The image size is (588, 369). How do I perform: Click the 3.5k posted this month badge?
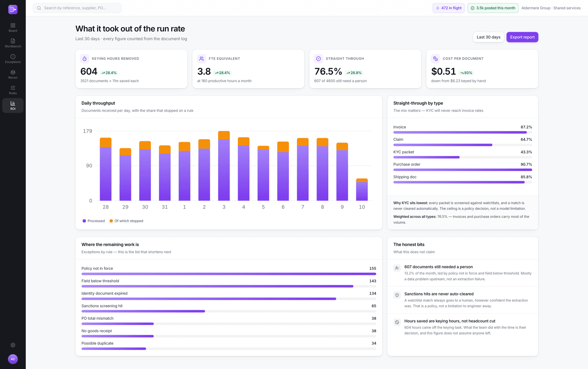click(493, 8)
